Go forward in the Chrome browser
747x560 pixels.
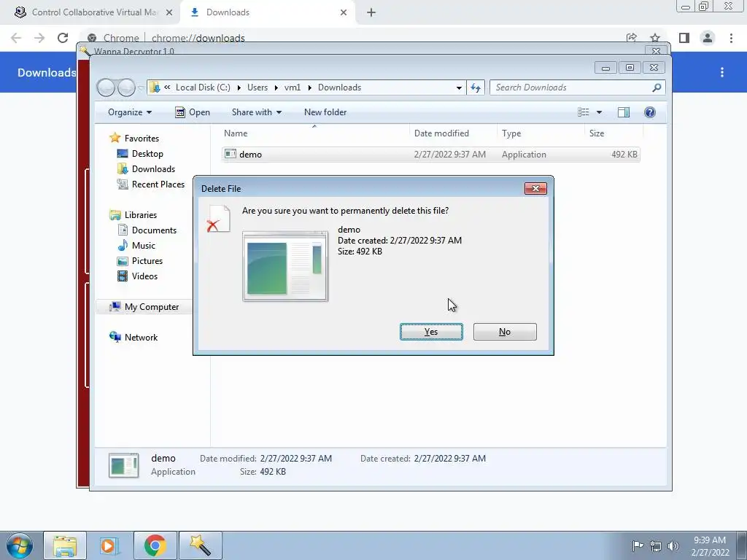click(x=39, y=38)
